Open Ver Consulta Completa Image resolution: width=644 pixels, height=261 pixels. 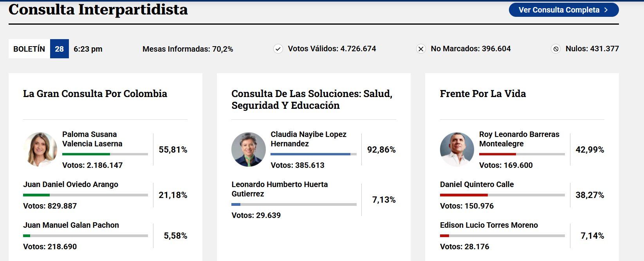click(564, 10)
